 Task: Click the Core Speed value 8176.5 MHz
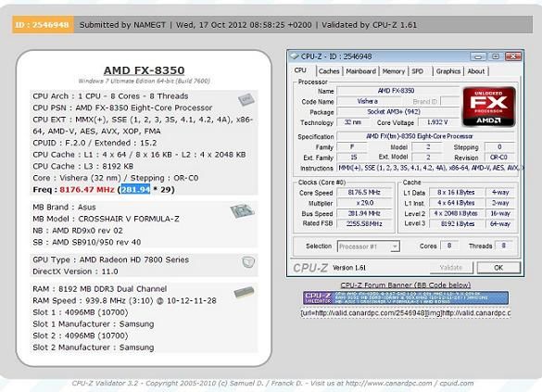[x=364, y=193]
